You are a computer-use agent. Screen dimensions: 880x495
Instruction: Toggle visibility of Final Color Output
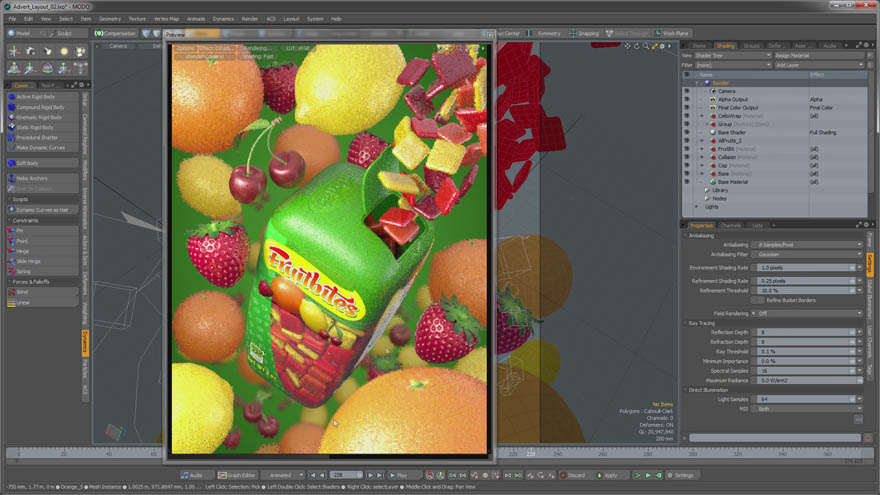686,108
